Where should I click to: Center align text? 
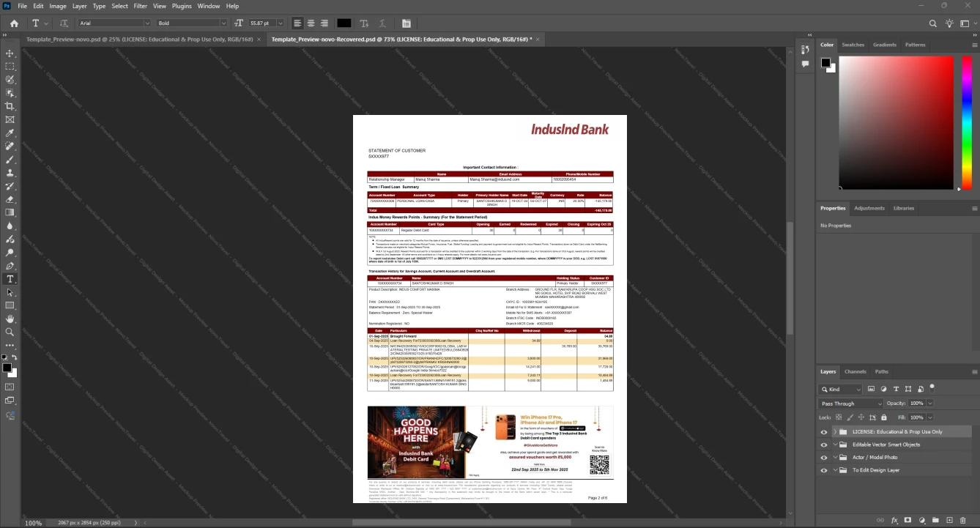click(311, 23)
